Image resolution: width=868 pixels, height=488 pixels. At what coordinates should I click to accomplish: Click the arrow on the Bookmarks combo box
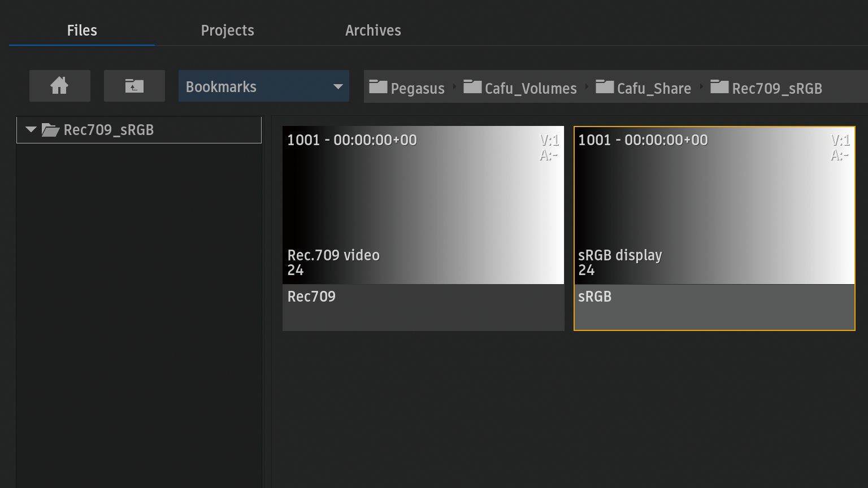pos(338,86)
